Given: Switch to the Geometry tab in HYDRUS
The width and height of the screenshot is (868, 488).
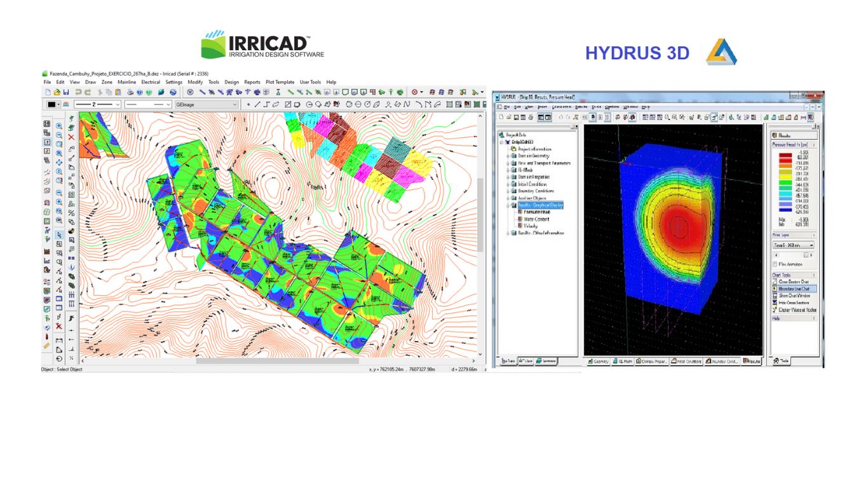Looking at the screenshot, I should coord(599,362).
